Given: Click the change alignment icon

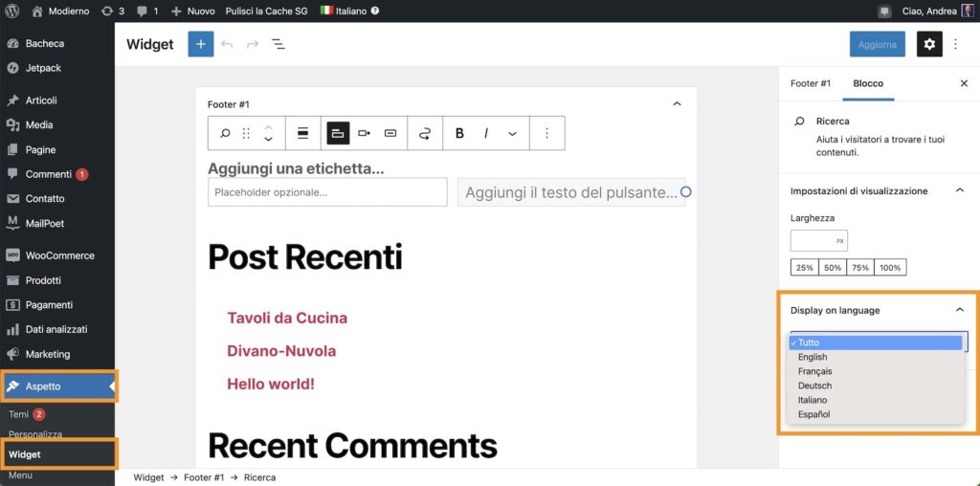Looking at the screenshot, I should 303,133.
